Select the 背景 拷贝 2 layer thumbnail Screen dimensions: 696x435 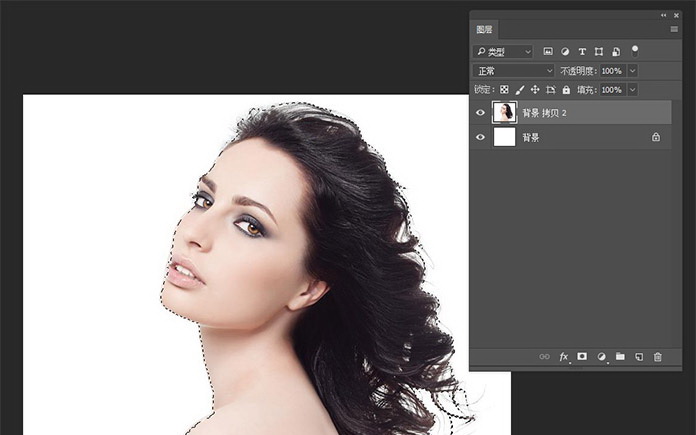(505, 112)
